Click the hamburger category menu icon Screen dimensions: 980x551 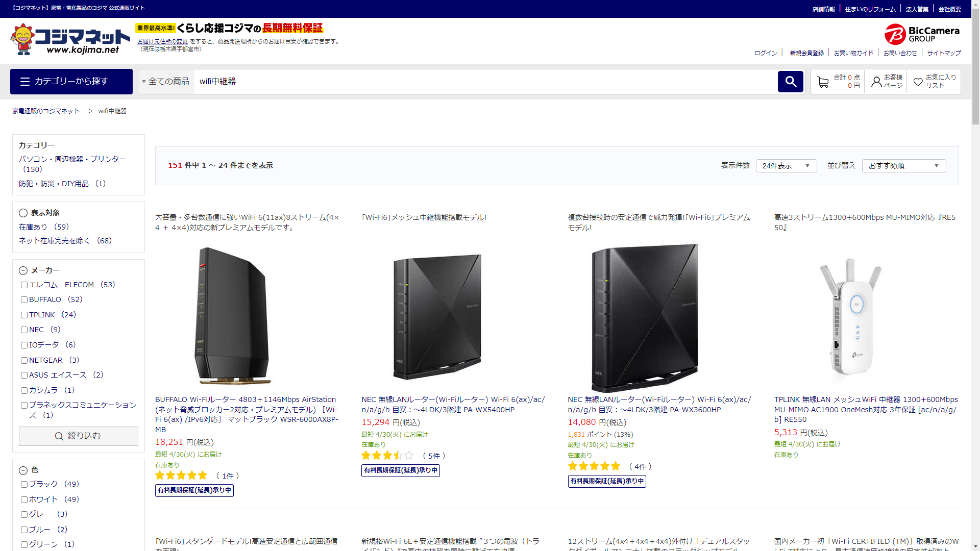coord(25,82)
